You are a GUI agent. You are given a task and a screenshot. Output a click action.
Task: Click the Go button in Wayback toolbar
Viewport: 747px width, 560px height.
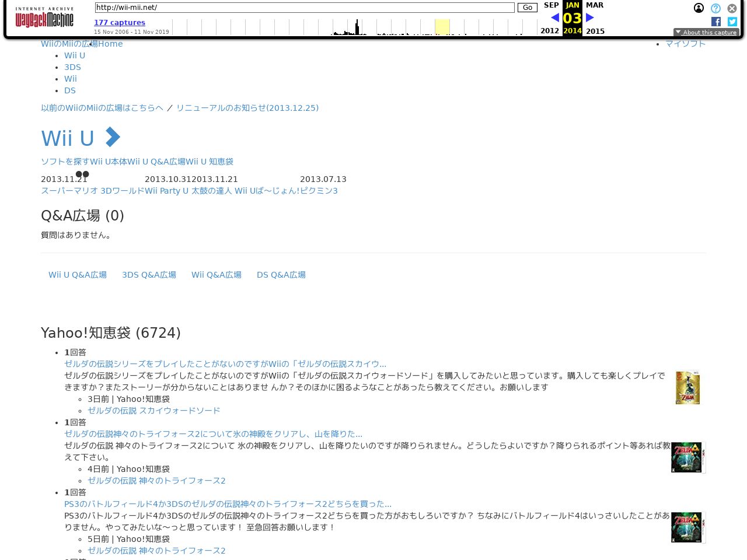(x=528, y=8)
